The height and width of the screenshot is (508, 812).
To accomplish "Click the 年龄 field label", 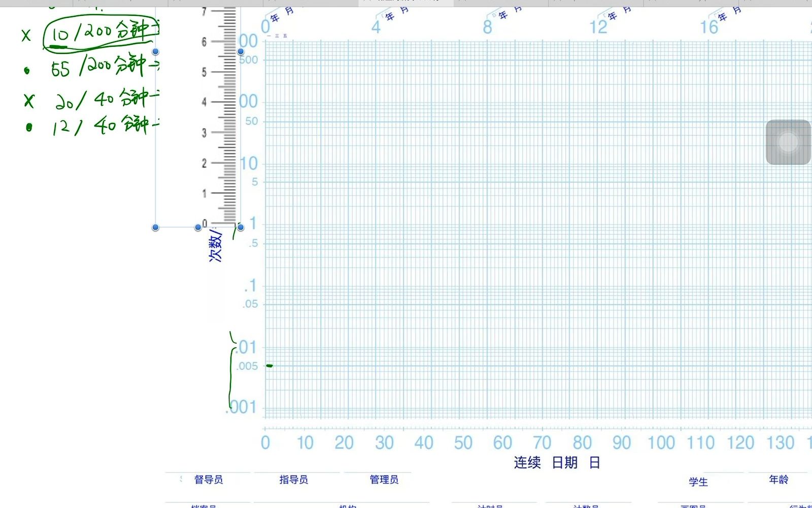I will pyautogui.click(x=779, y=479).
